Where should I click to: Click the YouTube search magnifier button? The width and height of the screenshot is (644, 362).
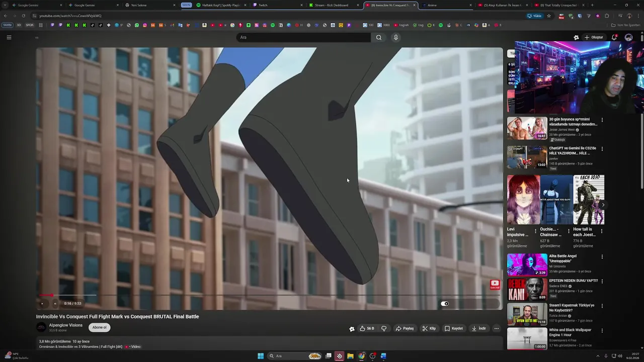(379, 37)
